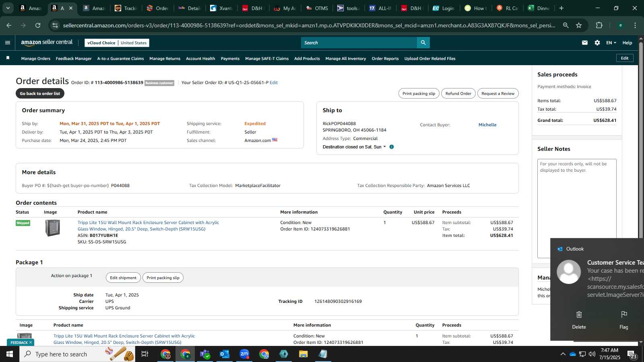
Task: Click the top Print packing slip button
Action: tap(419, 93)
